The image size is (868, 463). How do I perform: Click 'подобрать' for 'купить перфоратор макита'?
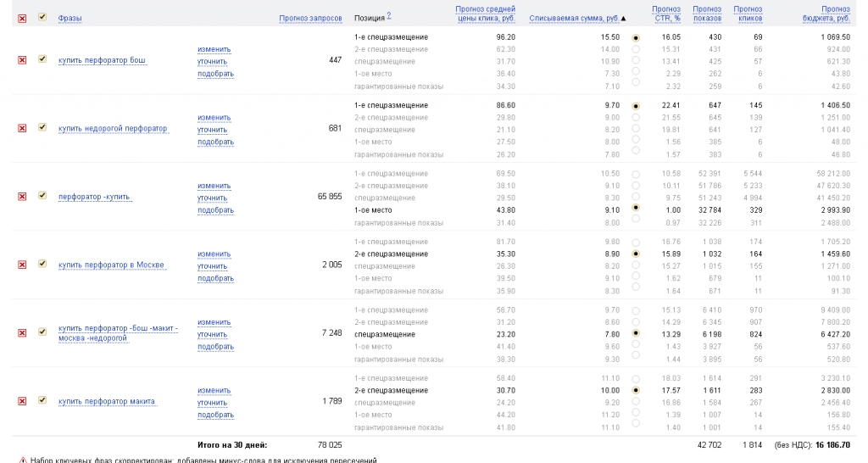(x=215, y=415)
